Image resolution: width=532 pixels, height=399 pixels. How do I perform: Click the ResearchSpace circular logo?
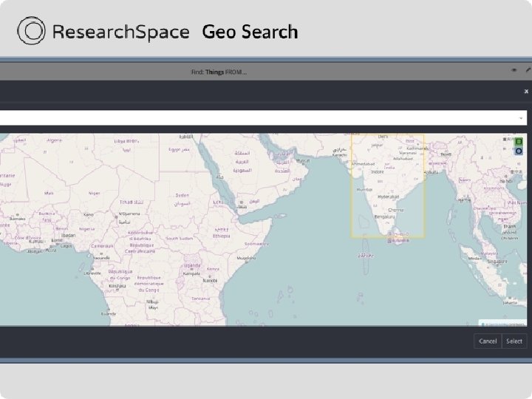pyautogui.click(x=31, y=30)
